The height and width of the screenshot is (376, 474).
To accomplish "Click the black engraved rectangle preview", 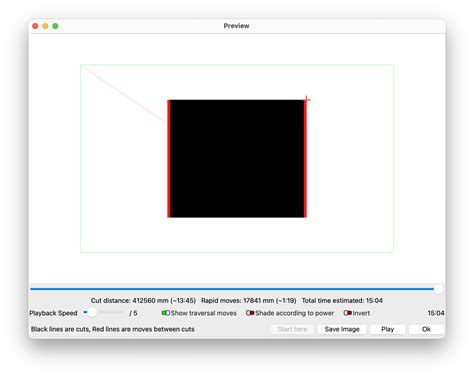I will coord(237,158).
